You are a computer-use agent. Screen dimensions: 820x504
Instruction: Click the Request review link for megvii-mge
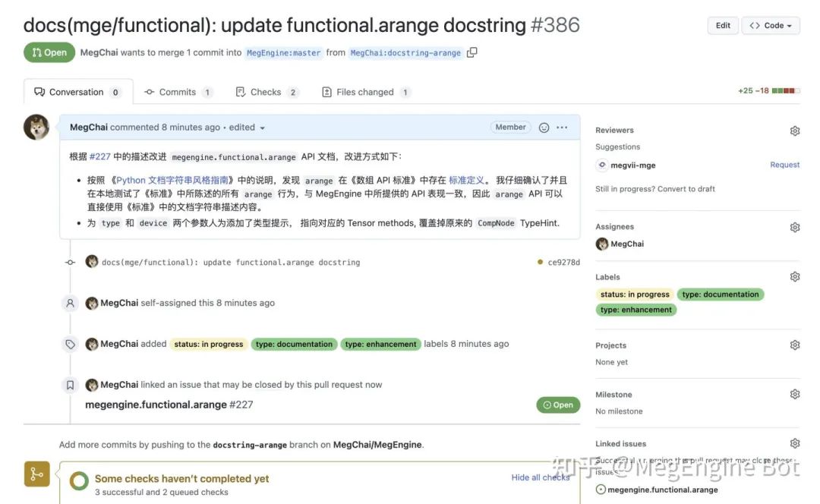(784, 165)
